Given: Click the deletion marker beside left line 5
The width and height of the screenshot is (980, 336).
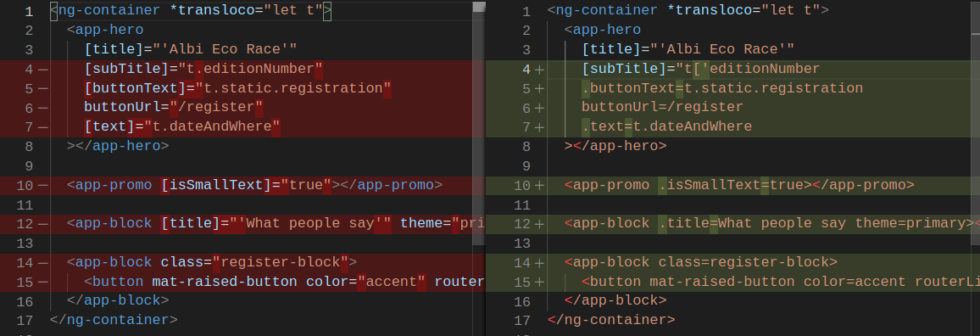Looking at the screenshot, I should pyautogui.click(x=42, y=88).
